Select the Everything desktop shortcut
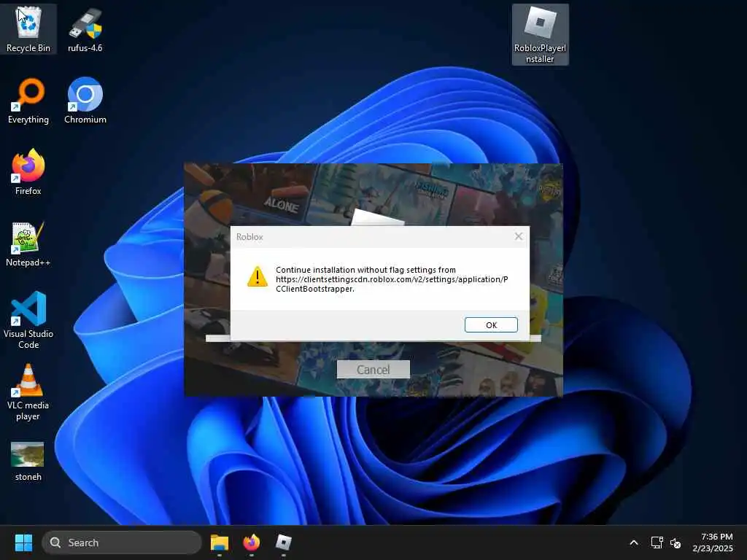Viewport: 747px width, 560px height. [x=28, y=101]
